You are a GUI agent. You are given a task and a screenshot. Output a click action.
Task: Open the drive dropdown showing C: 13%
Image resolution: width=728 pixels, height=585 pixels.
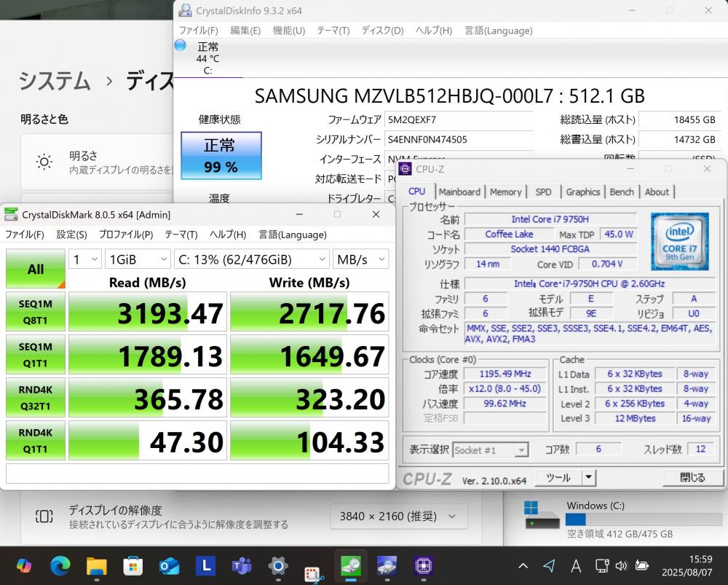click(x=252, y=259)
